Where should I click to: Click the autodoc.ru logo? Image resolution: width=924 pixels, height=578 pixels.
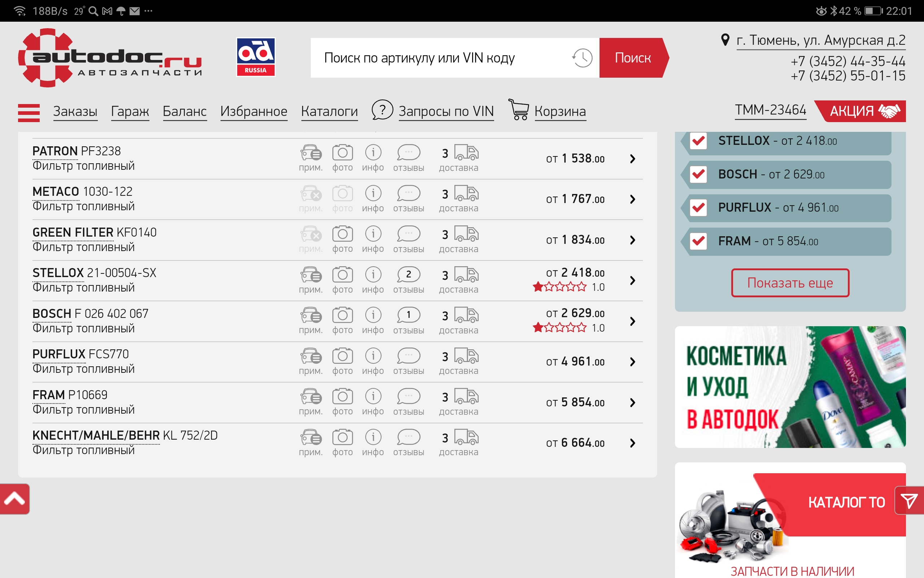110,58
